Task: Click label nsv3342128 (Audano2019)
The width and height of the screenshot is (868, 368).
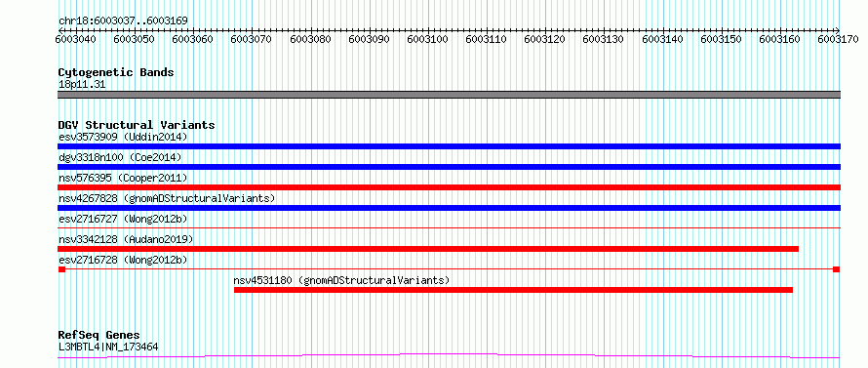Action: click(126, 239)
